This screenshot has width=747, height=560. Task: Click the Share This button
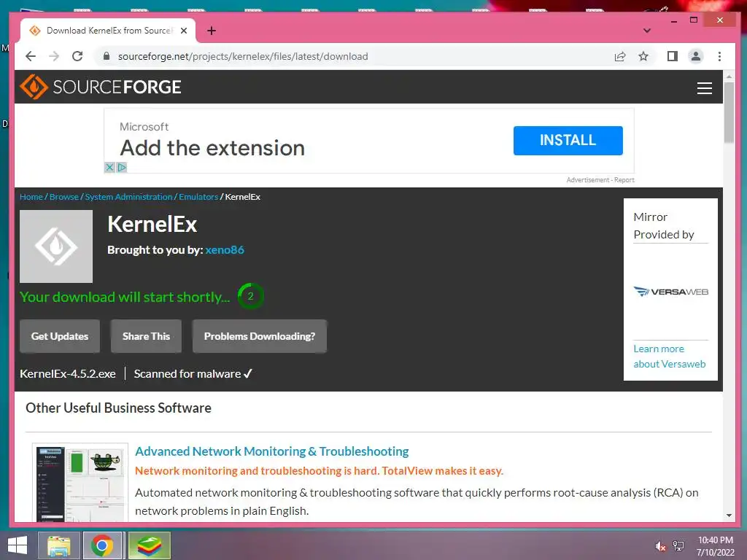(146, 336)
